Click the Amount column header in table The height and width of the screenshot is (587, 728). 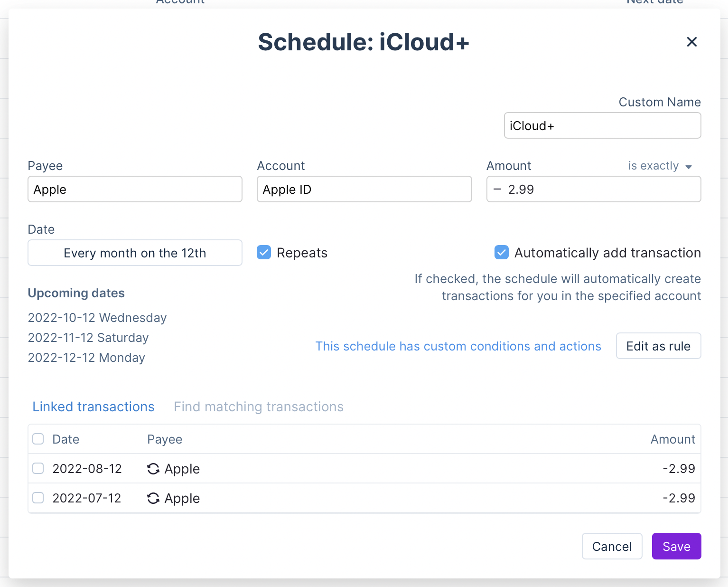click(672, 439)
